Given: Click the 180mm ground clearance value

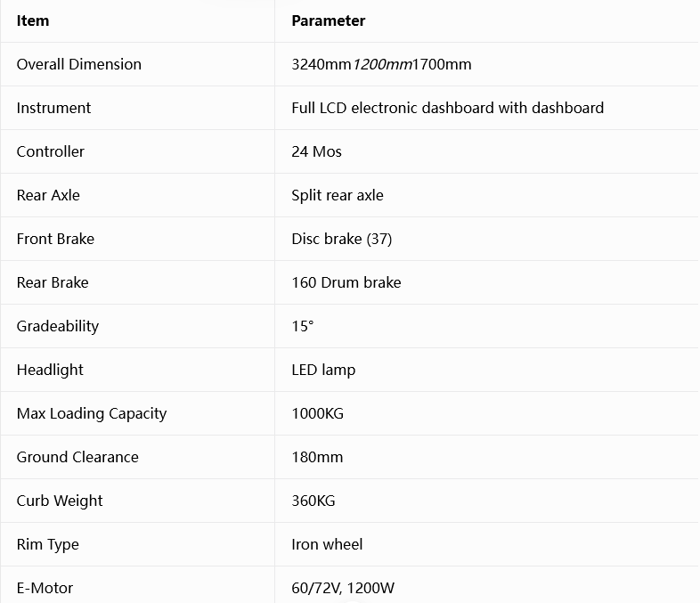Looking at the screenshot, I should [317, 458].
